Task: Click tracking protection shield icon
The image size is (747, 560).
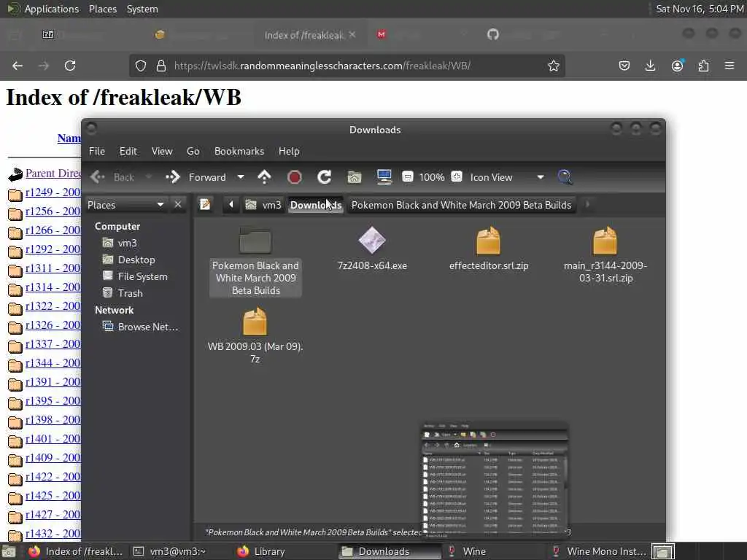Action: pos(141,66)
